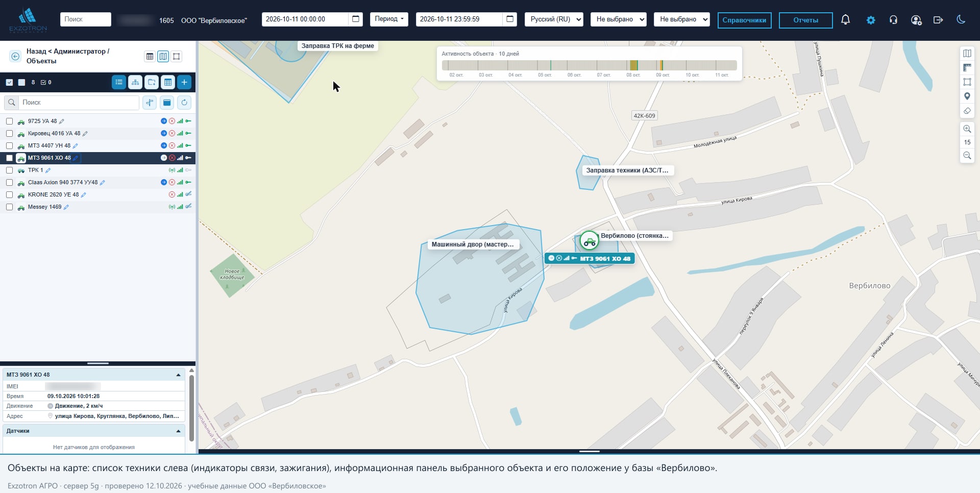Viewport: 980px width, 493px height.
Task: Collapse the Датчики section
Action: click(178, 431)
